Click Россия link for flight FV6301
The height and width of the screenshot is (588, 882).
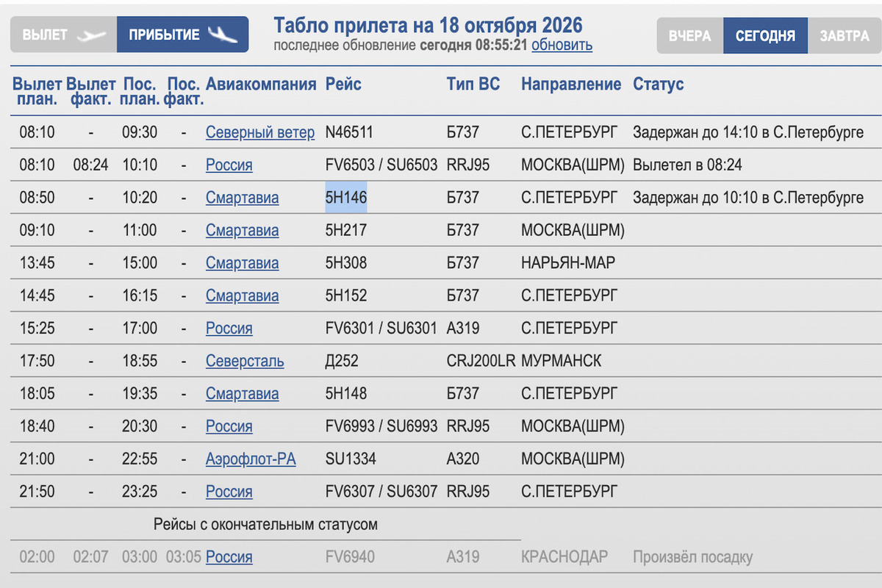[x=229, y=329]
